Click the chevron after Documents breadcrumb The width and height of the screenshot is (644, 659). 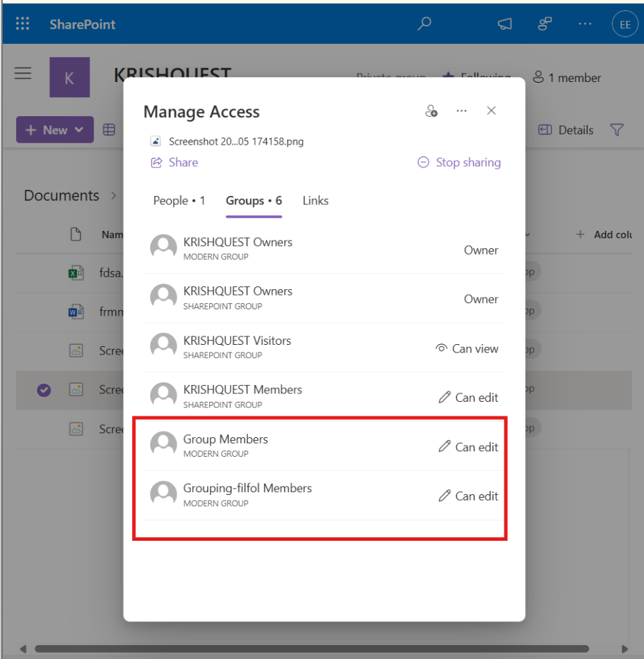coord(113,196)
